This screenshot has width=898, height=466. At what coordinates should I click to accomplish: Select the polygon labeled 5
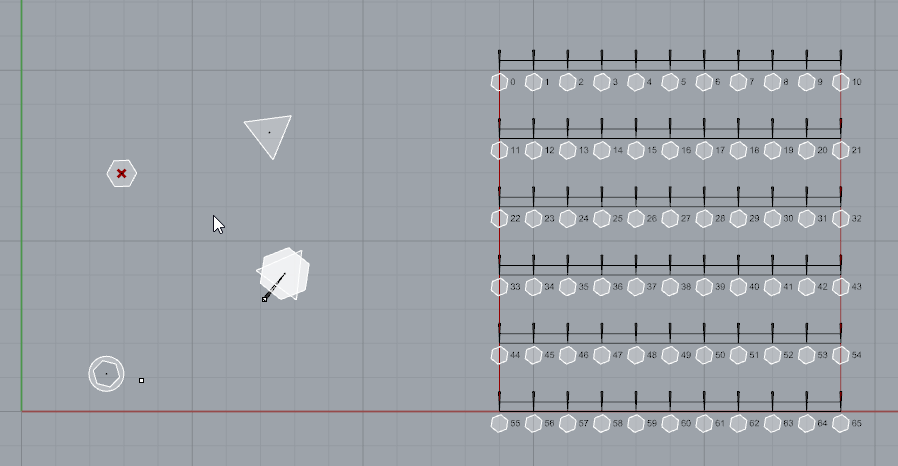[x=670, y=82]
